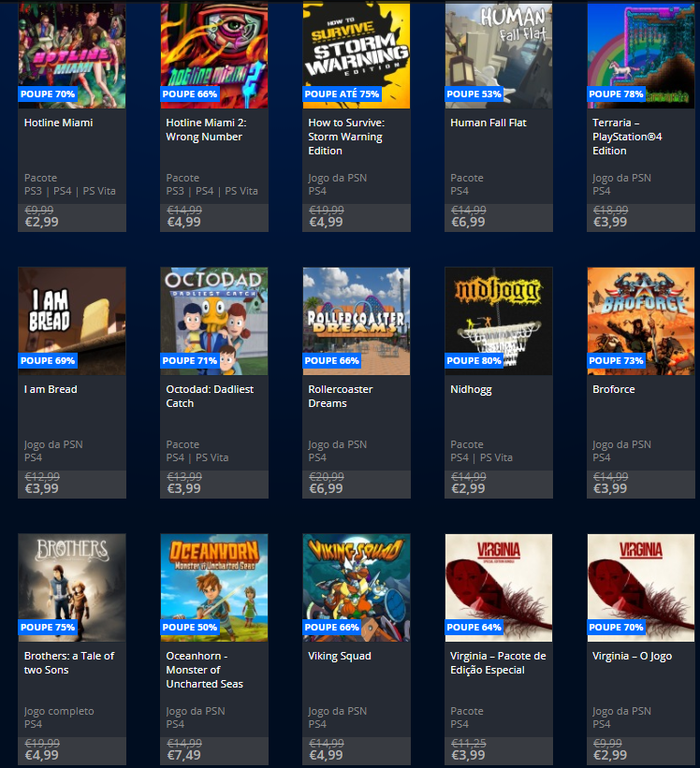Click Rollercoaster Dreams' crossed-out €20,99 price
This screenshot has height=768, width=700.
(327, 476)
